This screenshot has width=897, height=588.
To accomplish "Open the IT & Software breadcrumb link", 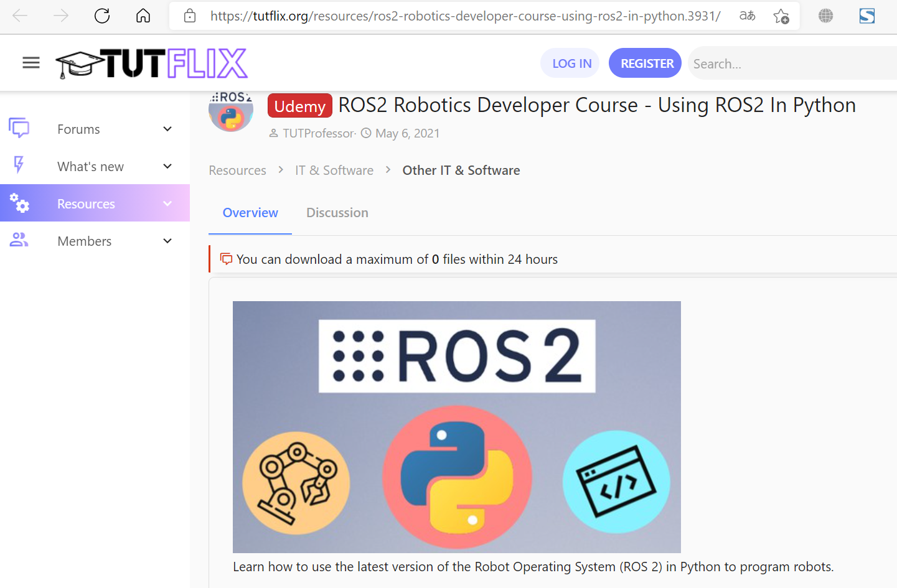I will [334, 170].
